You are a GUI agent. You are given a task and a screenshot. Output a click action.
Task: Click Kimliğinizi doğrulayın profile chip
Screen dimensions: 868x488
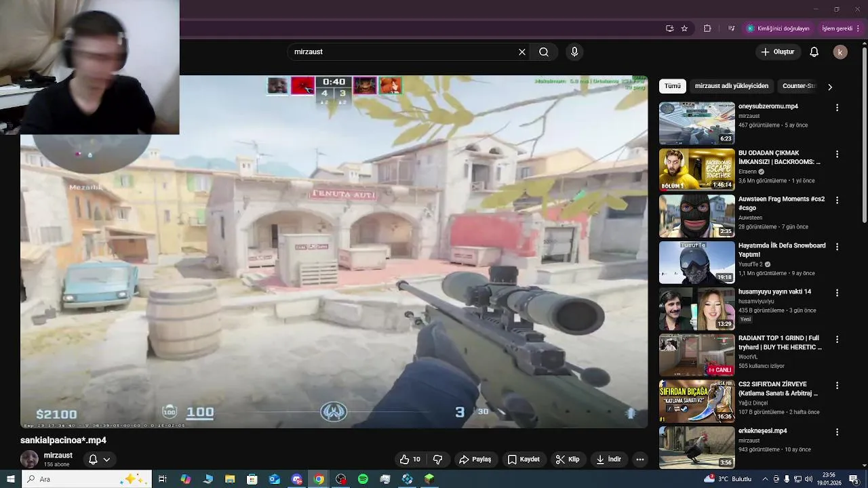click(778, 28)
